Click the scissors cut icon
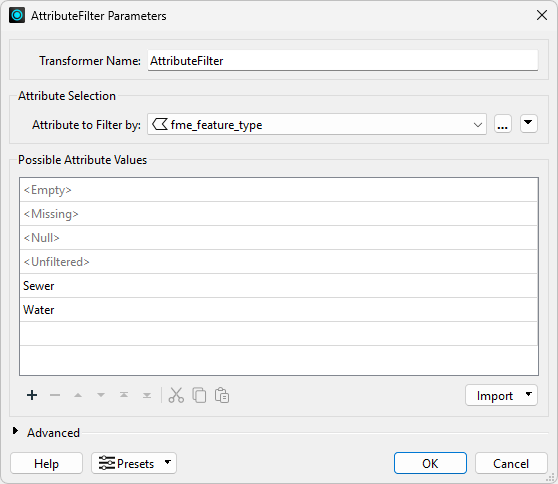Screen dimensions: 558x484 click(x=176, y=395)
